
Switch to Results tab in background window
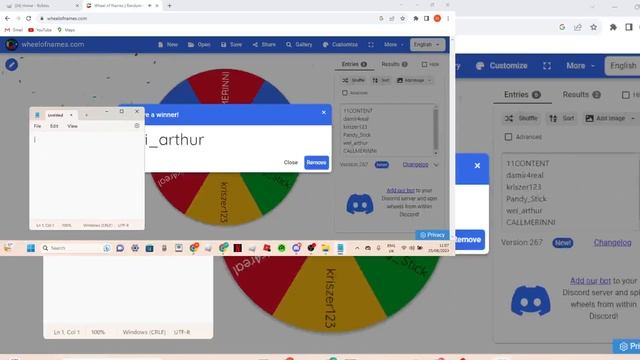click(x=581, y=95)
